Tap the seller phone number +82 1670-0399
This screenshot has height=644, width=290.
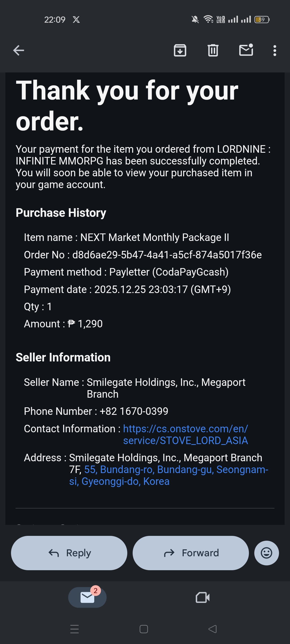[134, 411]
